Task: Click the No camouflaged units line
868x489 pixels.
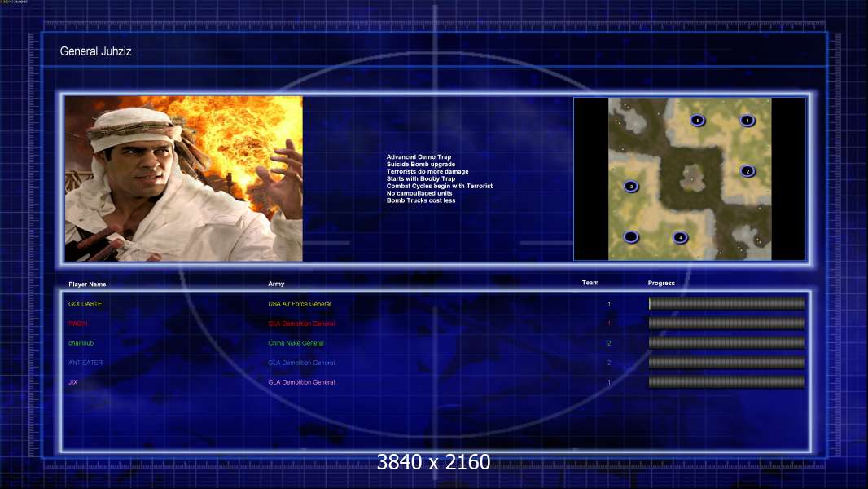Action: 419,193
